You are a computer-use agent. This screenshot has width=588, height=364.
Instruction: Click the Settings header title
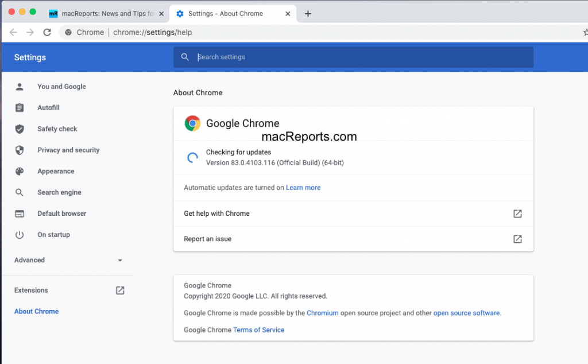click(30, 57)
